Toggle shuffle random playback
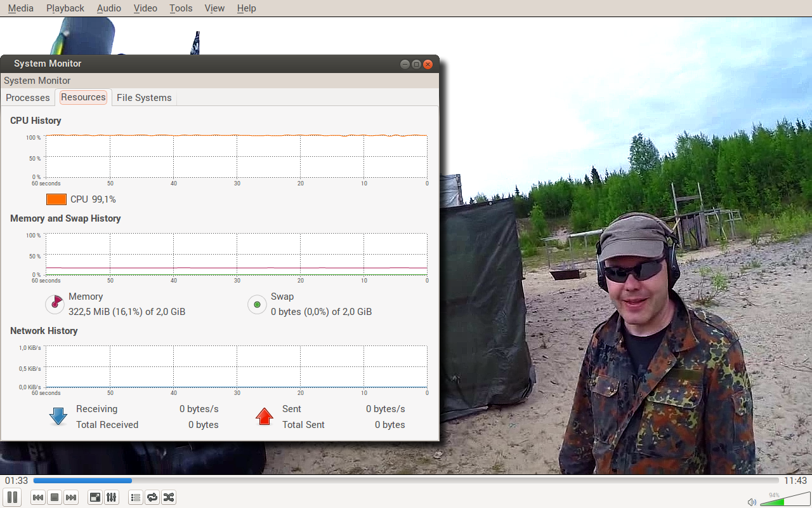This screenshot has height=508, width=812. tap(169, 497)
